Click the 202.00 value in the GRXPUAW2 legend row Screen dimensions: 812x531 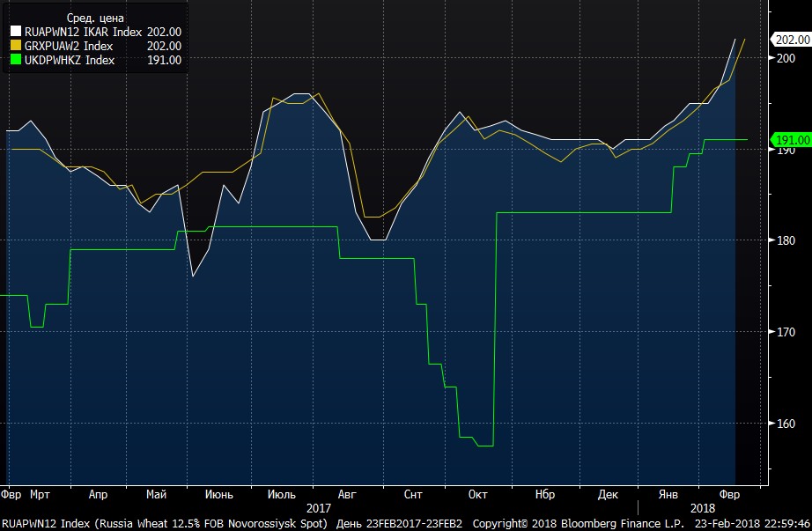click(x=164, y=46)
